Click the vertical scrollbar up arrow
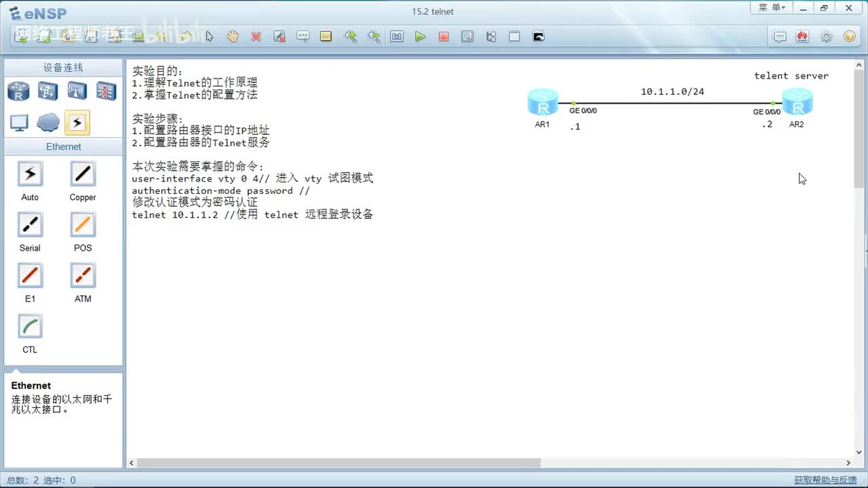Screen dimensions: 868x488 pos(859,66)
